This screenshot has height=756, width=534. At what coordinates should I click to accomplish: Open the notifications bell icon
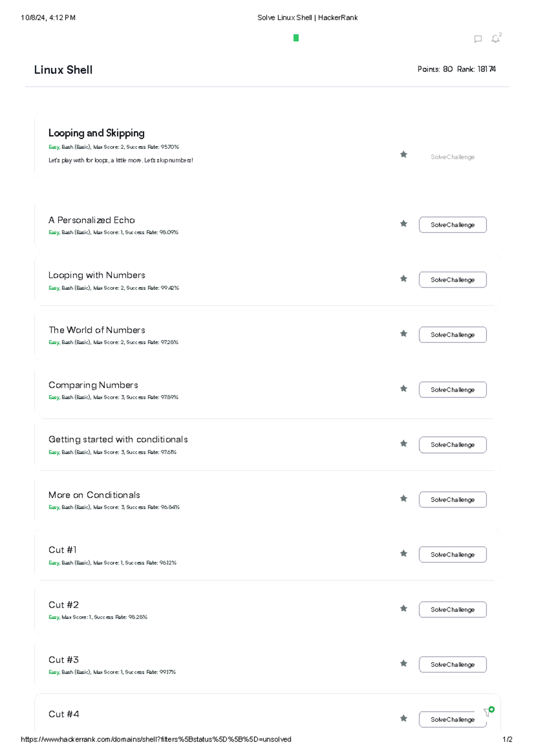pyautogui.click(x=496, y=39)
